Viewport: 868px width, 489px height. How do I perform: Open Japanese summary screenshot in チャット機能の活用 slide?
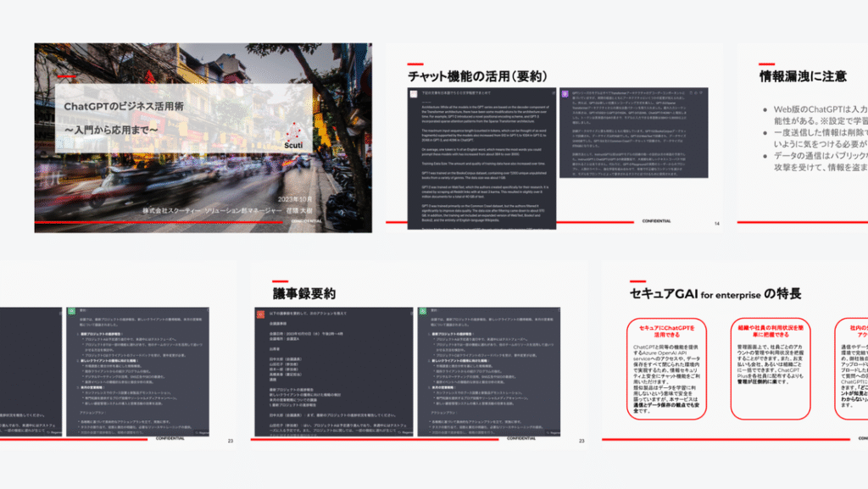[634, 133]
